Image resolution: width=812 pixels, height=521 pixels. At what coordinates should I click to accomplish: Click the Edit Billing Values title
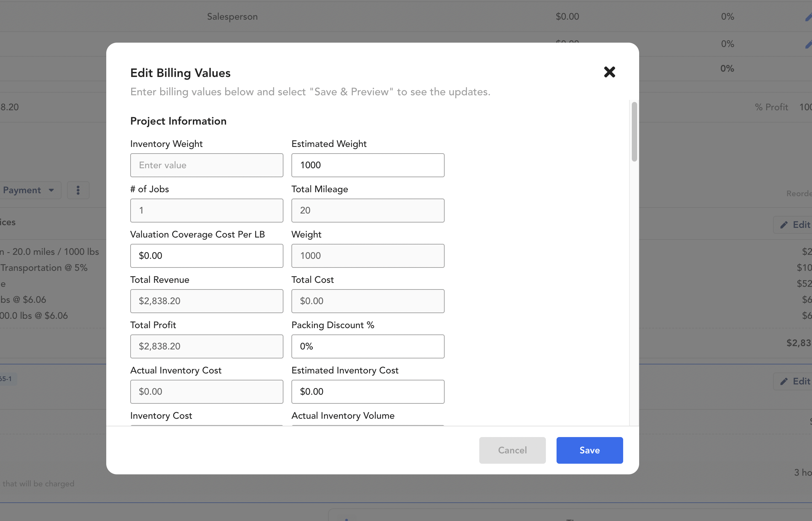point(180,73)
